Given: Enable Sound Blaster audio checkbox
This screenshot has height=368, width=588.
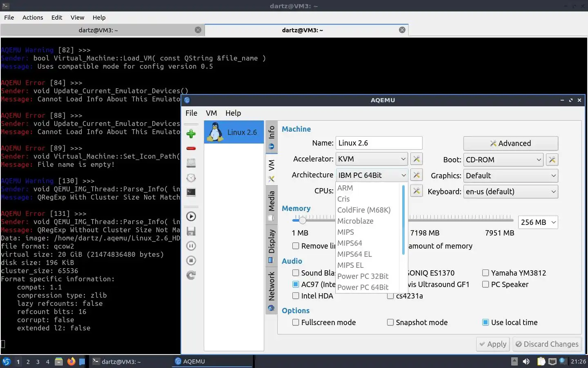Looking at the screenshot, I should pos(296,273).
